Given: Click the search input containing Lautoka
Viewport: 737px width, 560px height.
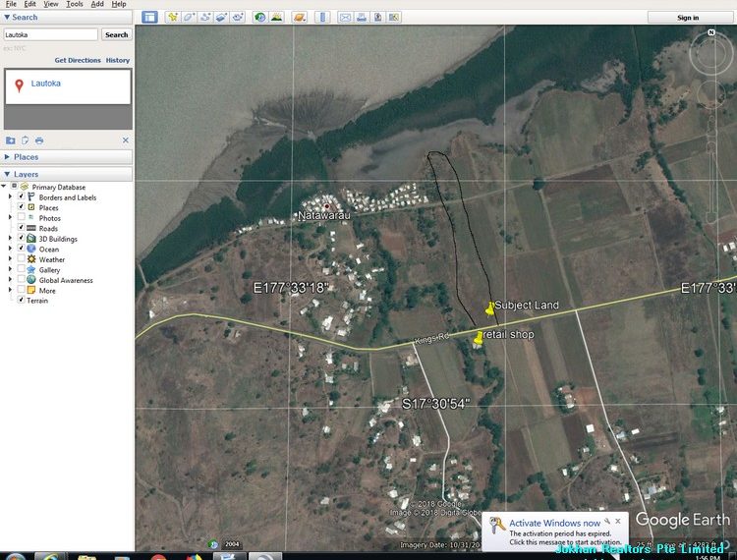Looking at the screenshot, I should [x=50, y=34].
